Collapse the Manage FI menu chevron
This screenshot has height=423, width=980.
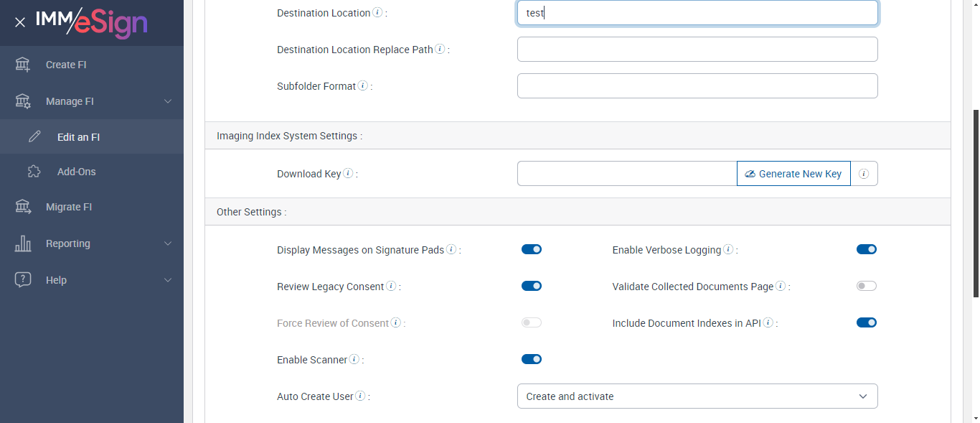[168, 101]
